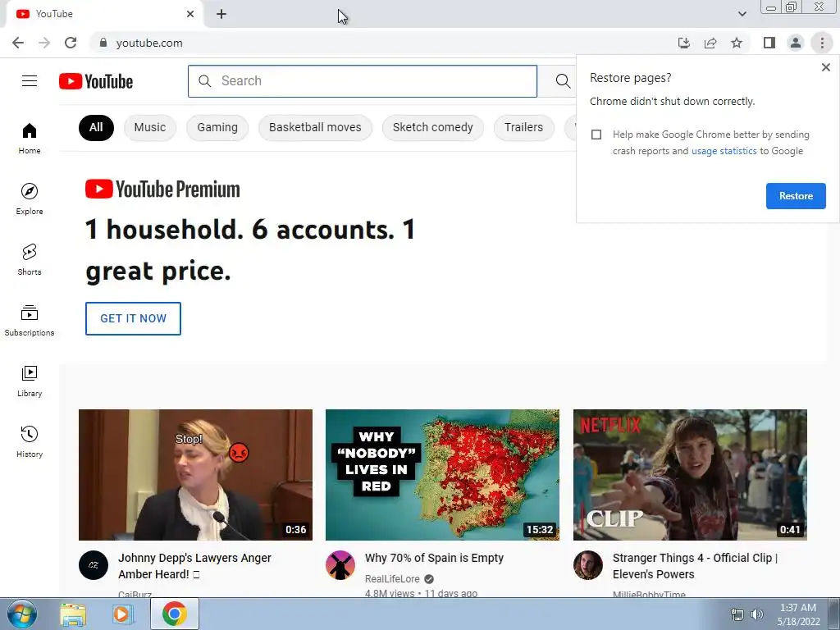Click the channel avatar beside Stranger Things video
This screenshot has height=630, width=840.
click(x=587, y=565)
